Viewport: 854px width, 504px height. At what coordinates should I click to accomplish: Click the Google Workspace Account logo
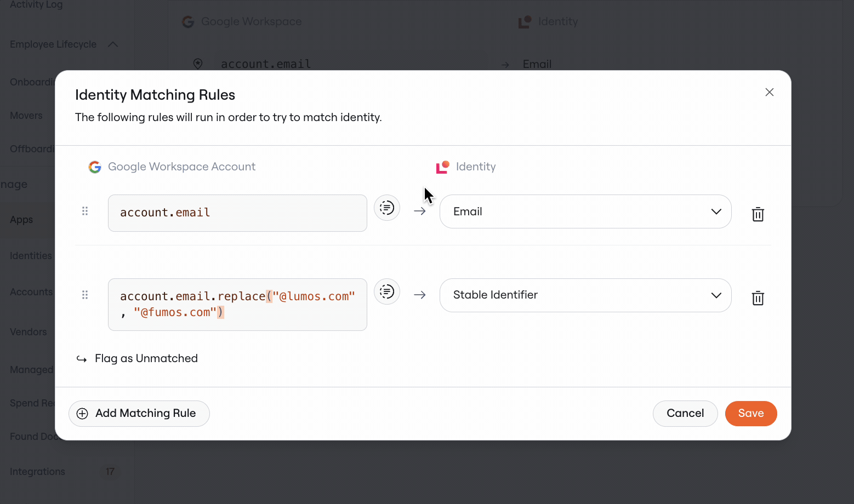point(95,167)
